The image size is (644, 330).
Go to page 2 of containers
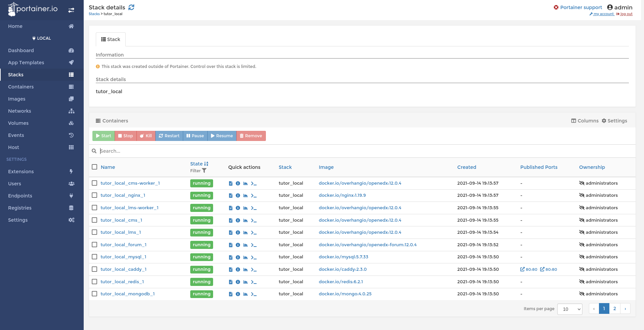tap(614, 308)
